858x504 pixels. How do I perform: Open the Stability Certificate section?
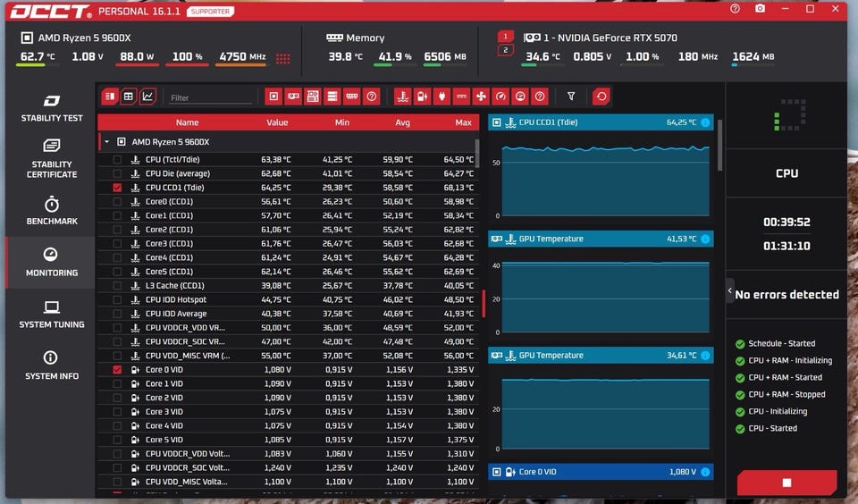click(52, 159)
